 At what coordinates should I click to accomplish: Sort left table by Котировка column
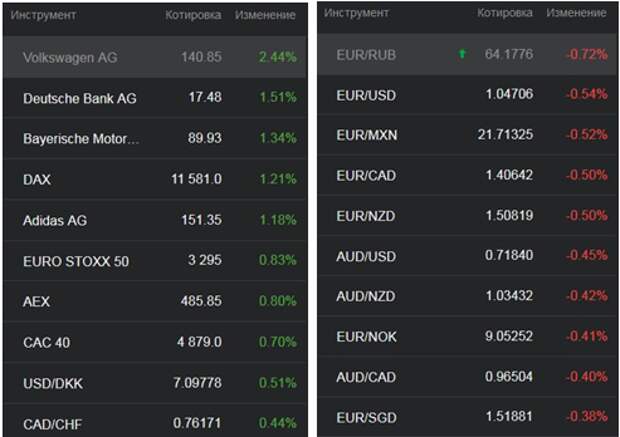[193, 15]
